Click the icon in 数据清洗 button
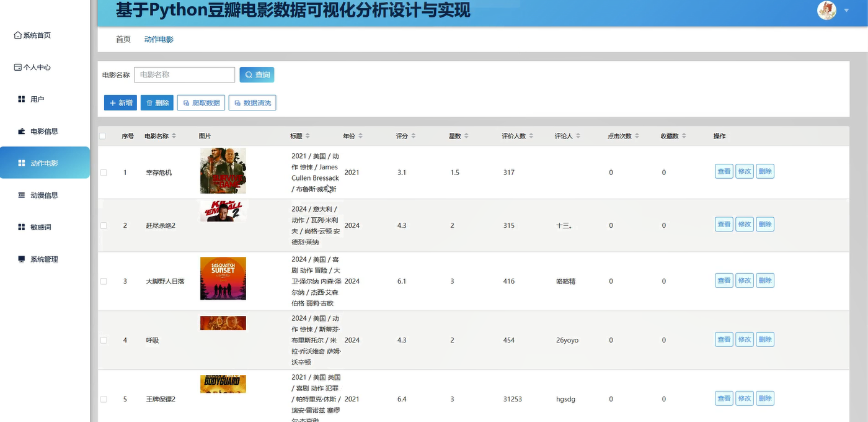 pos(237,103)
